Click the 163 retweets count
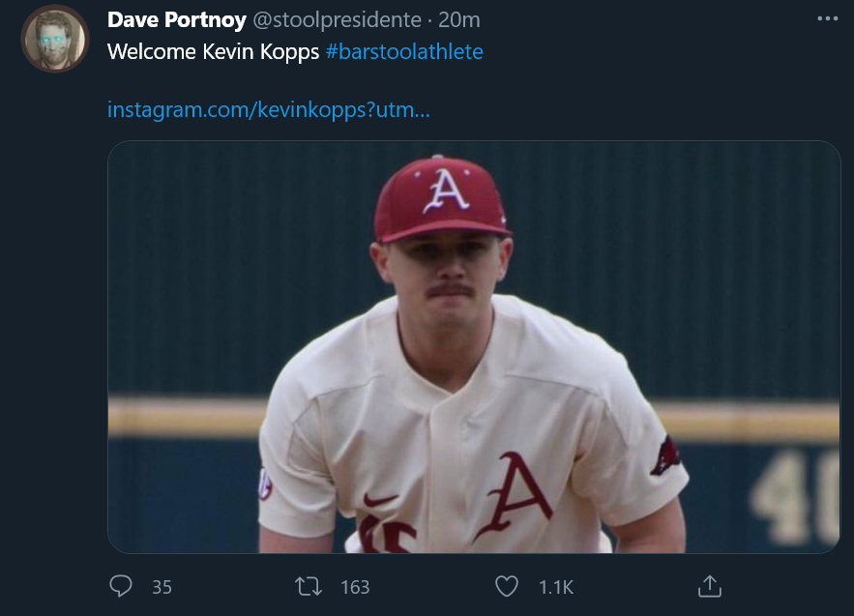854x616 pixels. coord(355,587)
